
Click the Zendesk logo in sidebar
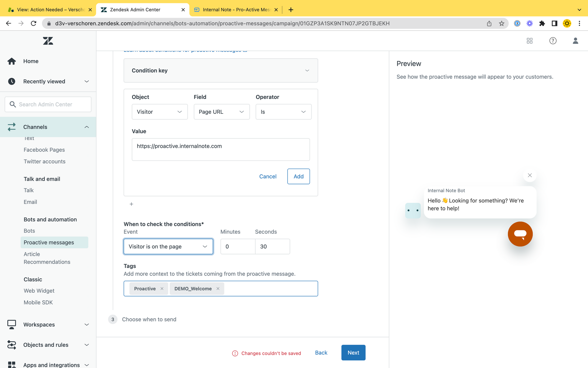(x=48, y=41)
